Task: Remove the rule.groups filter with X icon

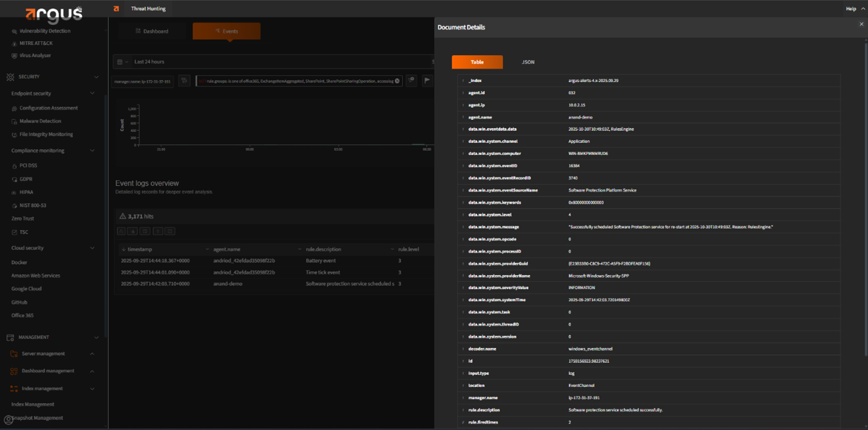Action: [x=397, y=81]
